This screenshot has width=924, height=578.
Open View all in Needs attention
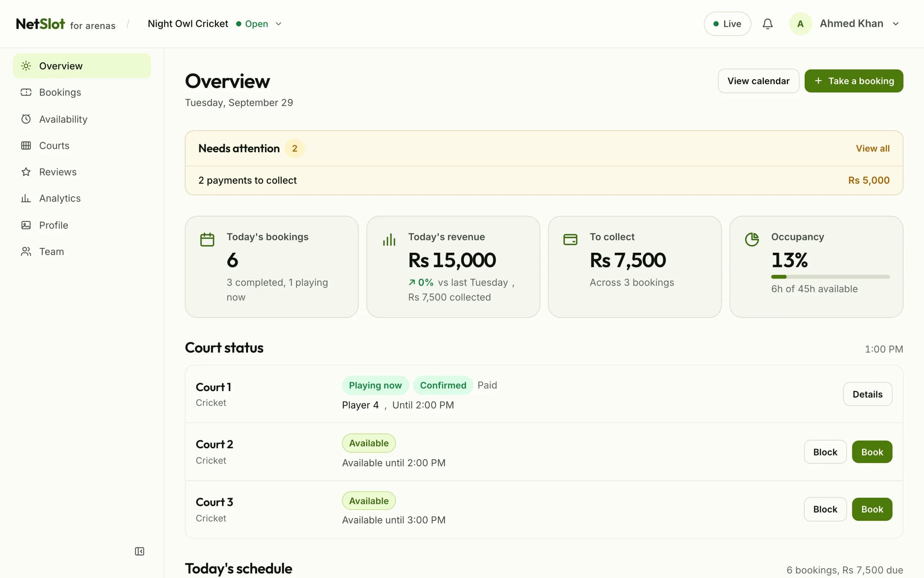872,148
